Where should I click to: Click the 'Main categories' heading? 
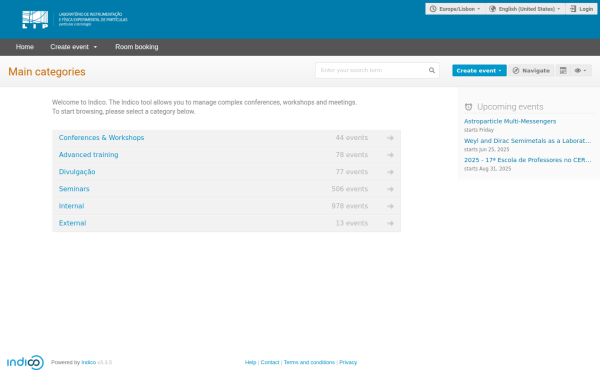pyautogui.click(x=47, y=72)
